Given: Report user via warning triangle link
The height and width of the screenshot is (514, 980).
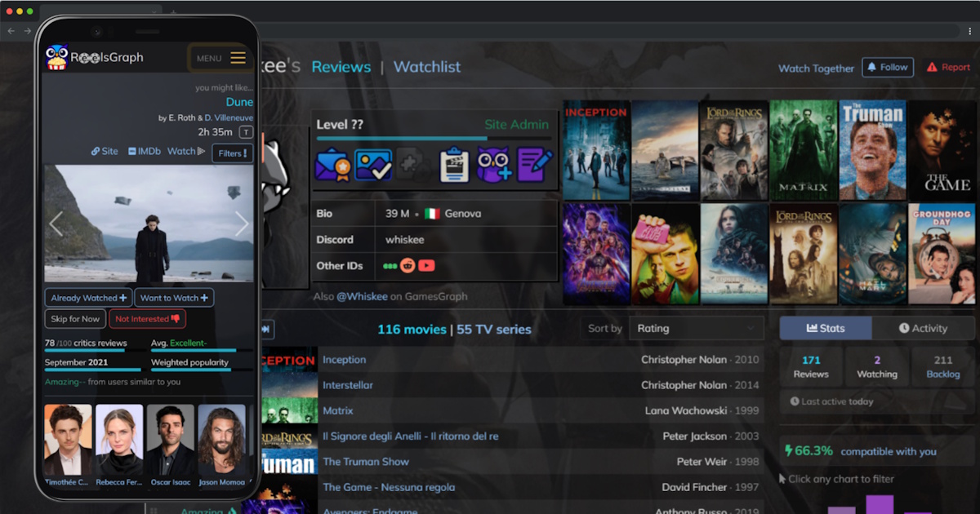Looking at the screenshot, I should 948,68.
